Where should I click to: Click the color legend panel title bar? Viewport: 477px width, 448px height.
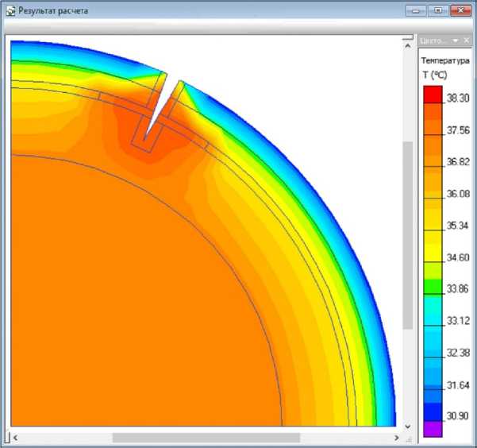pyautogui.click(x=433, y=41)
